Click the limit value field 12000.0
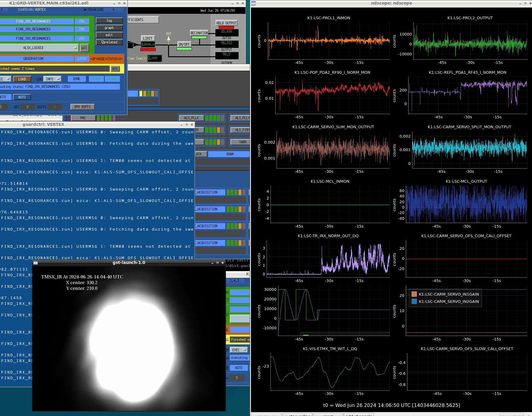 pyautogui.click(x=148, y=45)
